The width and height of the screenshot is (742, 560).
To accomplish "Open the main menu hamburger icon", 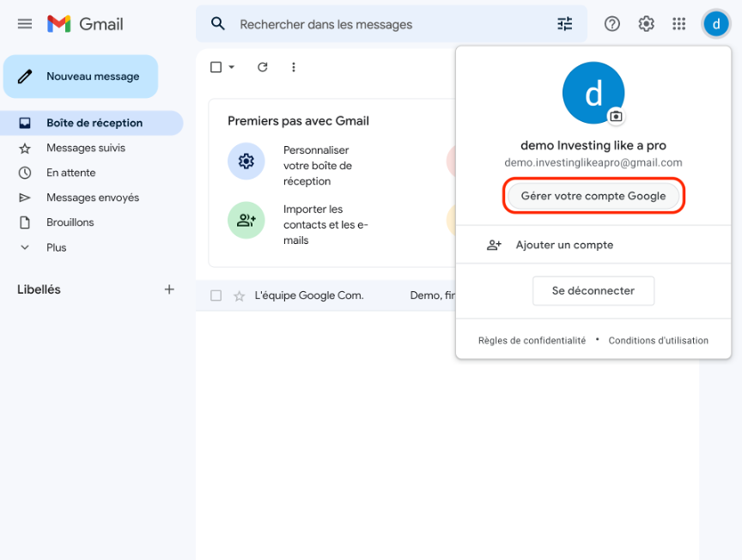I will 25,24.
